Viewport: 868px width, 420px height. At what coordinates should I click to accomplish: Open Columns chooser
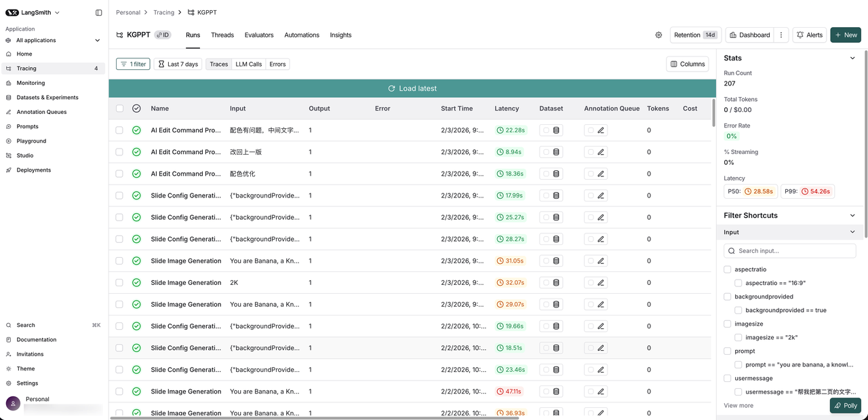688,64
